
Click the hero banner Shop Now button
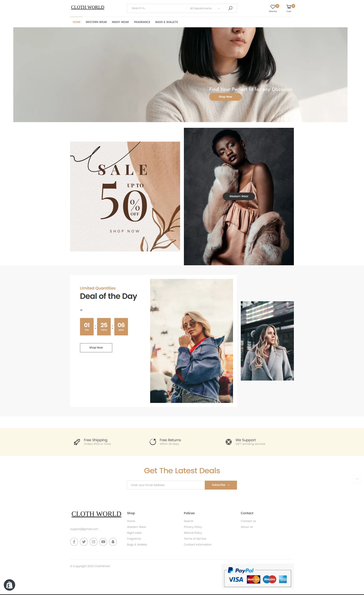[225, 97]
